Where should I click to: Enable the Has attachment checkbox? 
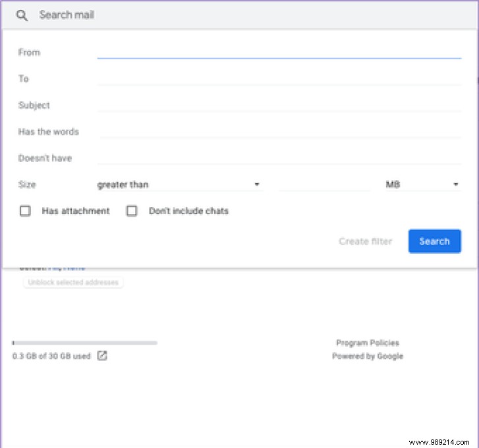pyautogui.click(x=25, y=211)
